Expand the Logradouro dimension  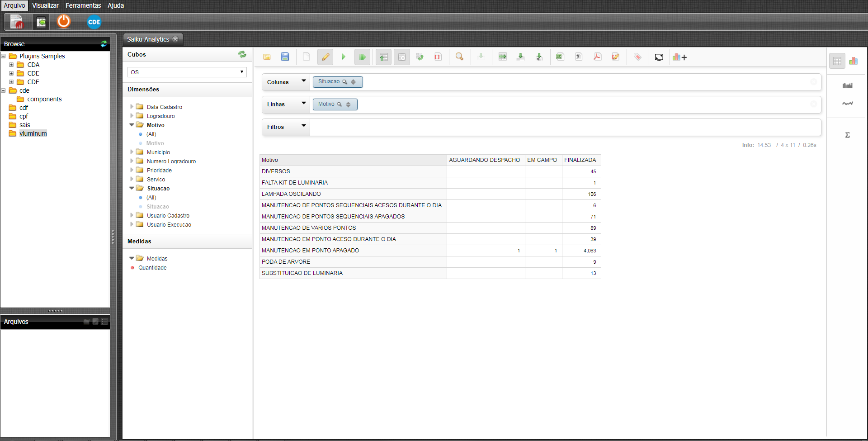[x=132, y=116]
